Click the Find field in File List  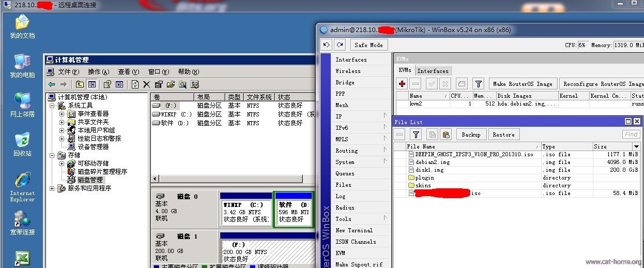tap(631, 135)
